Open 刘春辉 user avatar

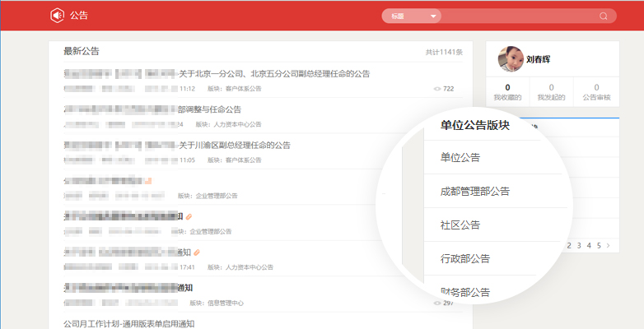coord(511,58)
